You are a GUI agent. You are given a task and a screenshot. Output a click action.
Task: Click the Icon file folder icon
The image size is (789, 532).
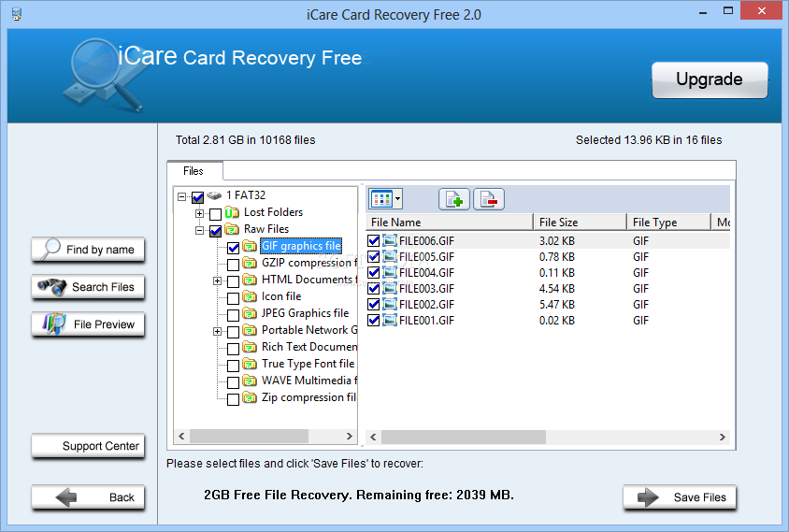click(249, 296)
